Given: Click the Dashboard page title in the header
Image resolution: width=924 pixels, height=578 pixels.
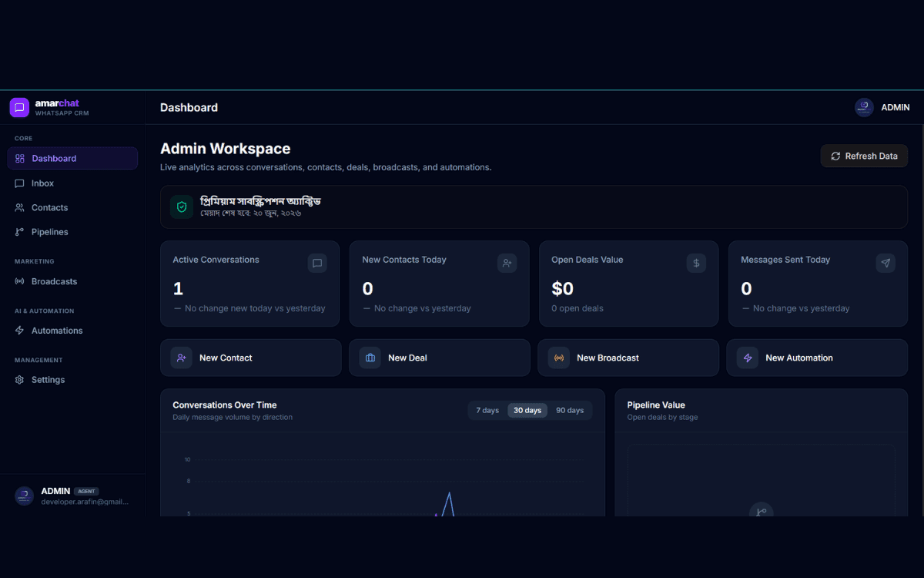Looking at the screenshot, I should [189, 108].
